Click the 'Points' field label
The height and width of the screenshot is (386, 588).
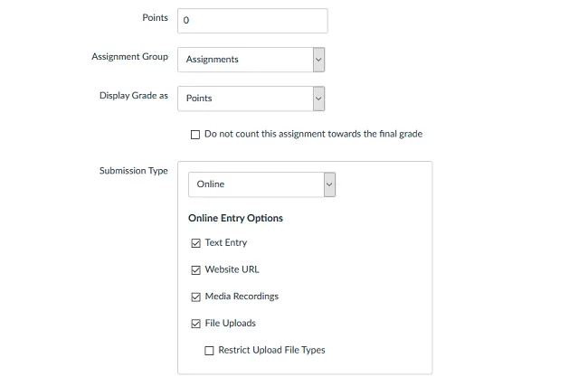tap(155, 18)
